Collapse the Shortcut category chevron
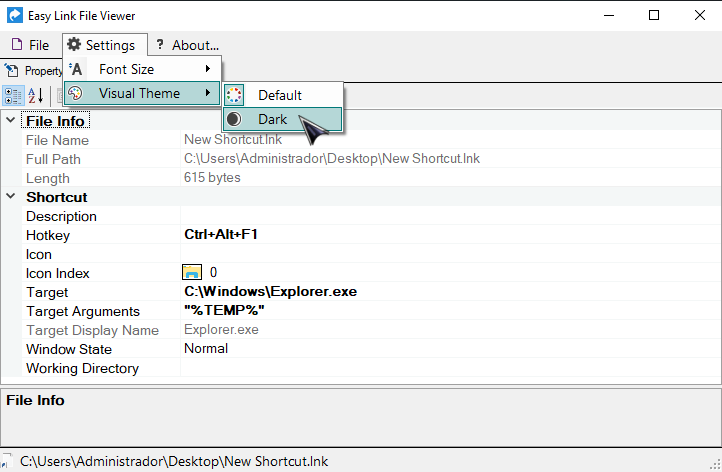 click(x=11, y=196)
